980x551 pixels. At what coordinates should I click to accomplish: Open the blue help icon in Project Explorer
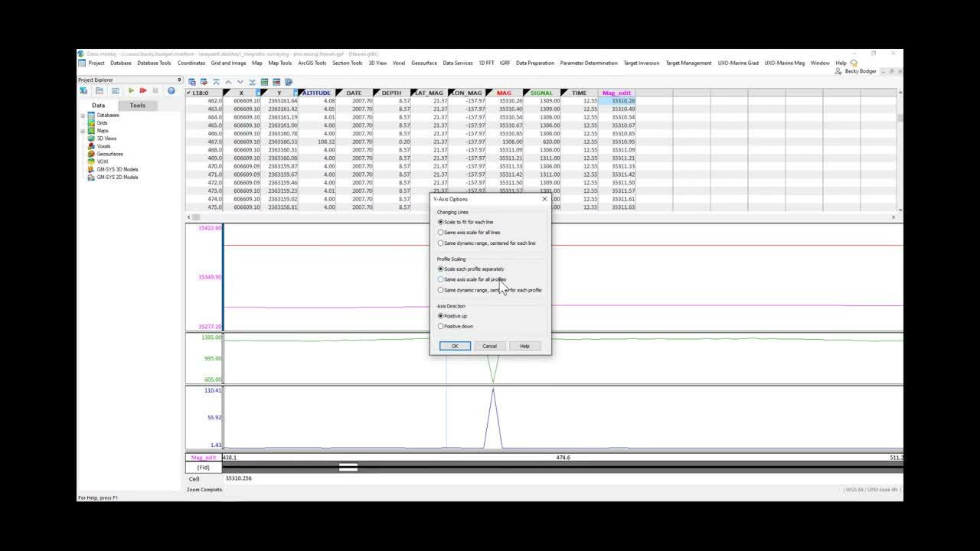click(x=171, y=90)
